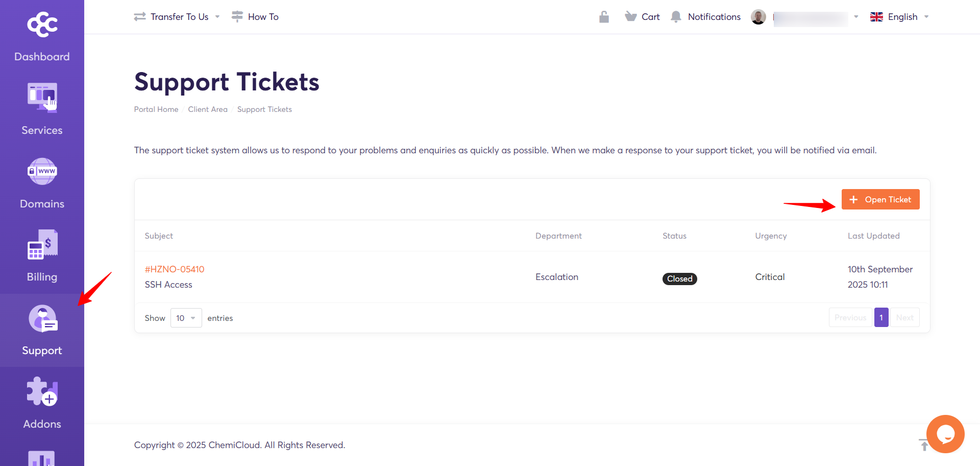Click the Closed status badge
This screenshot has width=980, height=466.
coord(680,278)
